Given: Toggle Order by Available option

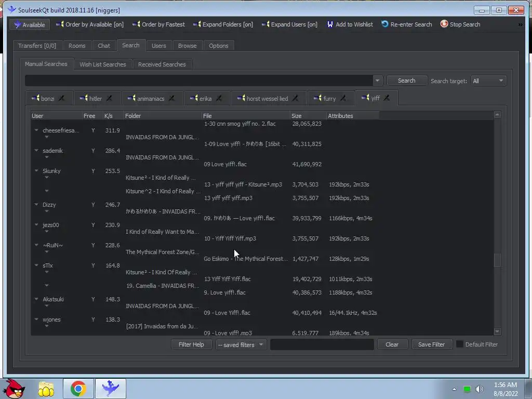Looking at the screenshot, I should (90, 24).
